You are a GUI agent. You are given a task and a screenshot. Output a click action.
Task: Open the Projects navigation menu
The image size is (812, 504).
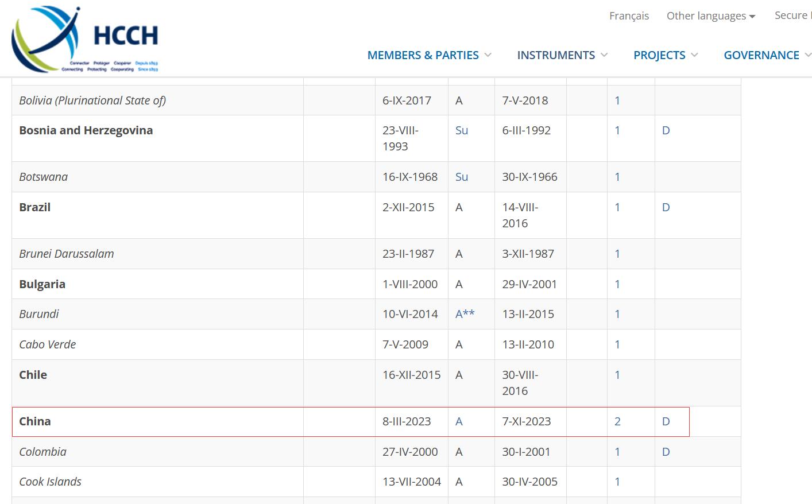(665, 55)
